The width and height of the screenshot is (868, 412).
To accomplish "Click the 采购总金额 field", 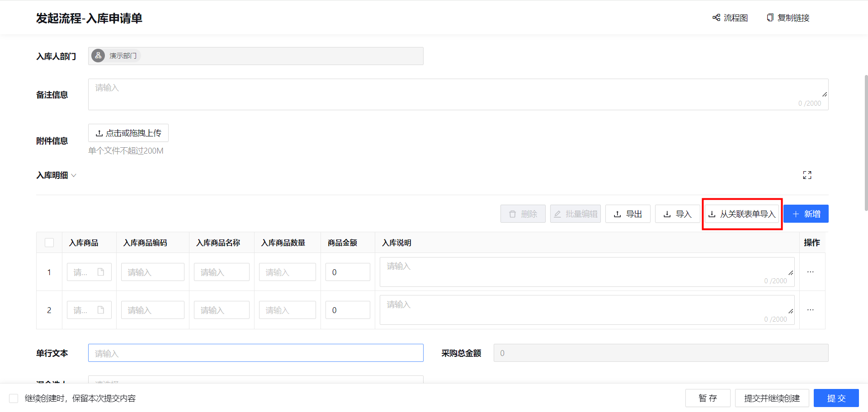I will (x=661, y=353).
